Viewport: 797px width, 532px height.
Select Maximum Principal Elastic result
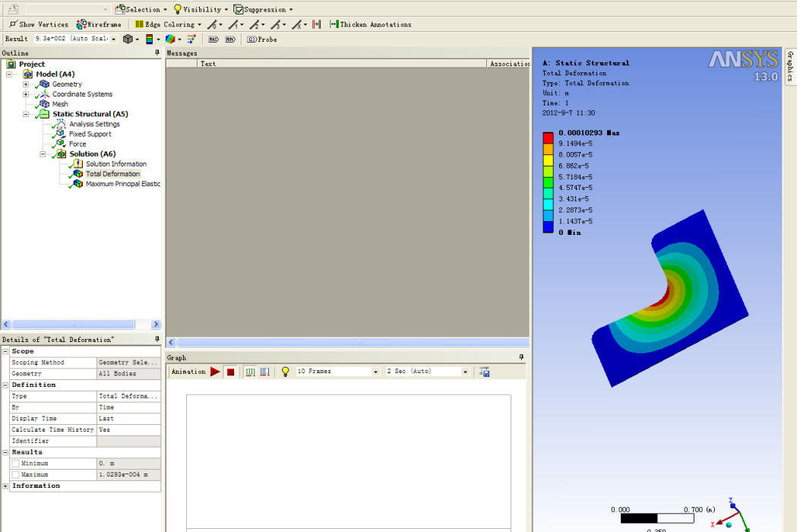pyautogui.click(x=123, y=184)
